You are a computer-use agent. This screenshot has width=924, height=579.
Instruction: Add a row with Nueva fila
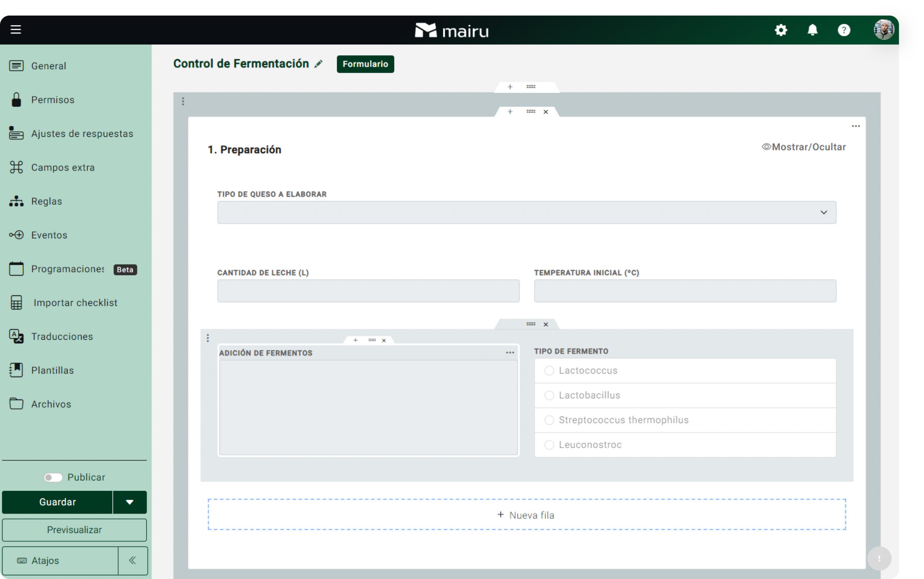point(526,515)
